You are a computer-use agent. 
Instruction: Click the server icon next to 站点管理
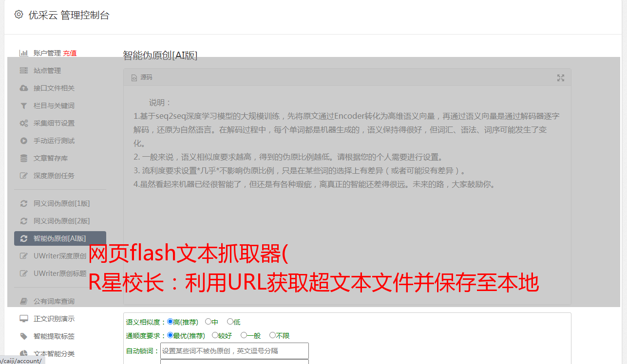point(23,71)
